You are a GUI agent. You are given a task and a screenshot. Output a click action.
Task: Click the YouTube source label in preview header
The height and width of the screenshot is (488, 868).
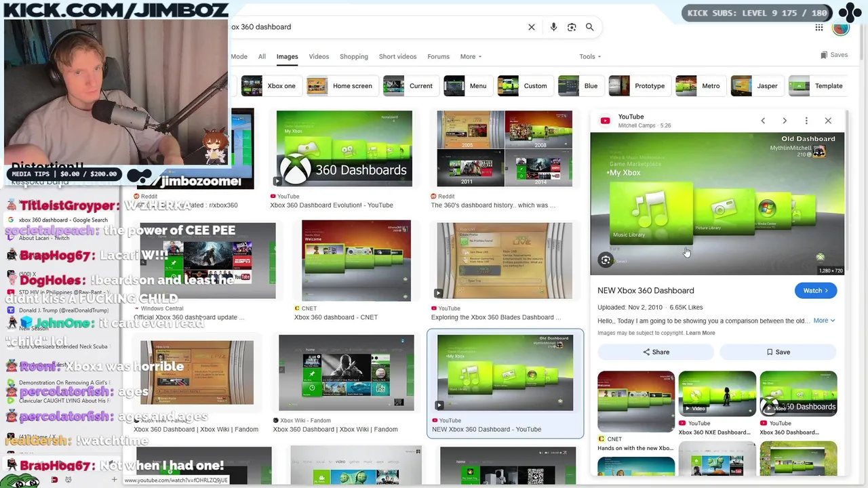point(631,117)
